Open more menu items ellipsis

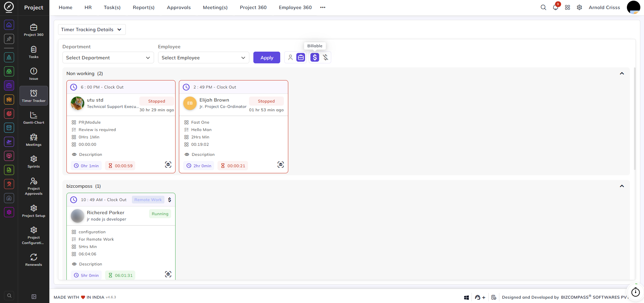click(x=323, y=7)
